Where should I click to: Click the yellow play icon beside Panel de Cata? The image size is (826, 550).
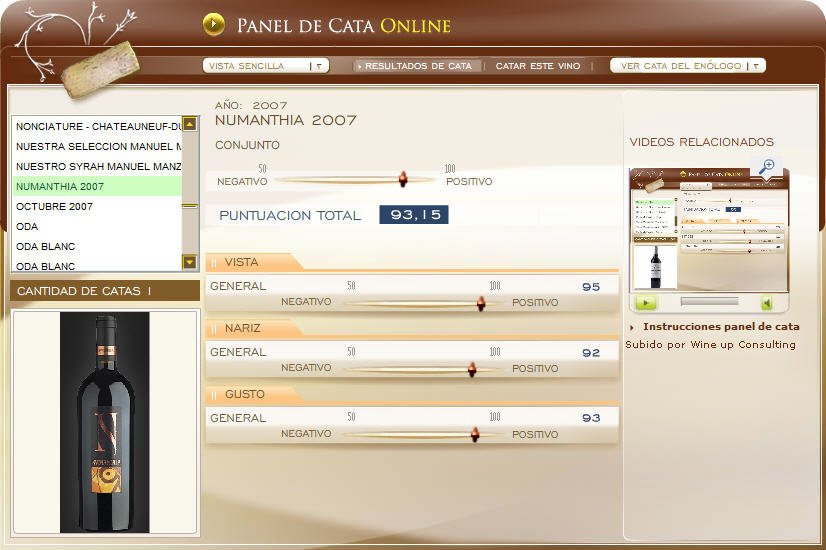pos(213,24)
